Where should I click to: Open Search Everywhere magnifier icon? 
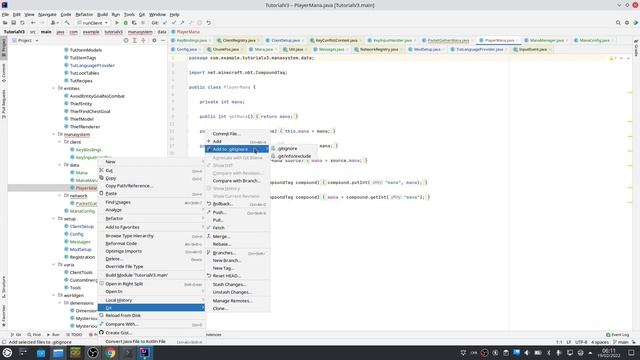pos(618,23)
